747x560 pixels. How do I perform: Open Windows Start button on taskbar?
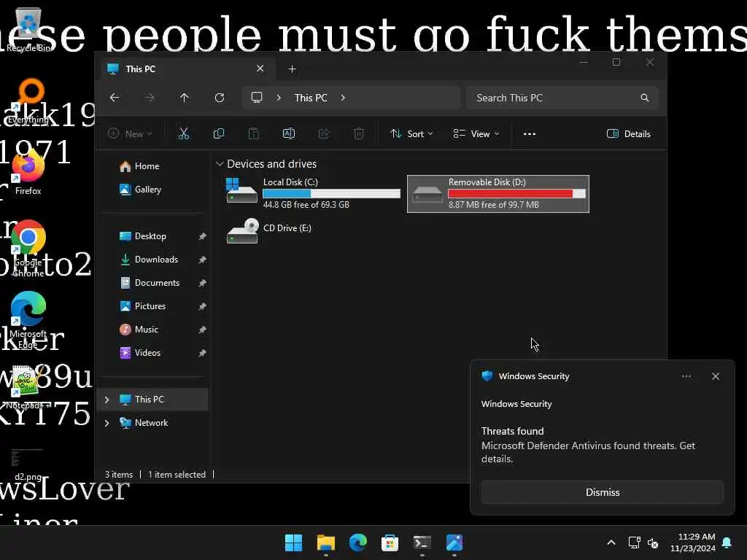293,542
